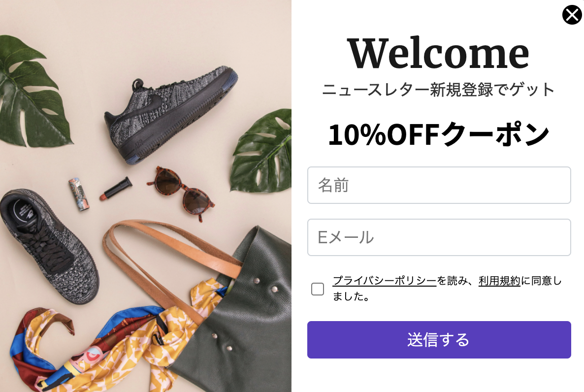This screenshot has height=392, width=584.
Task: Submit the form with 送信する button
Action: (439, 340)
